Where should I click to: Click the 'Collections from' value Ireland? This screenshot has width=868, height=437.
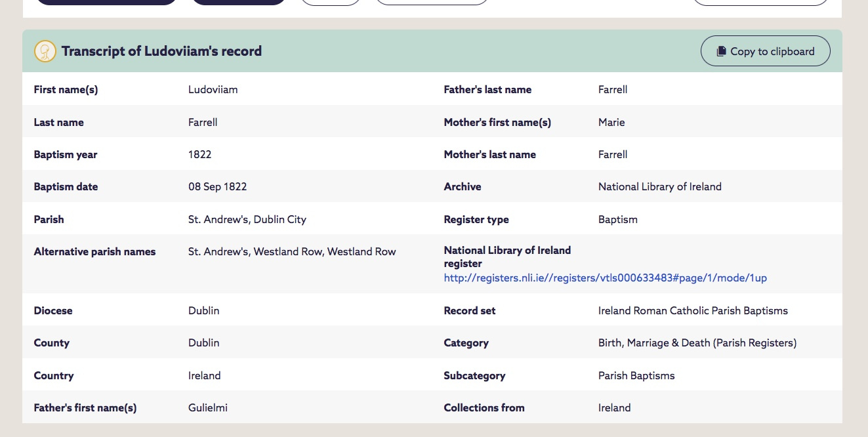click(614, 407)
